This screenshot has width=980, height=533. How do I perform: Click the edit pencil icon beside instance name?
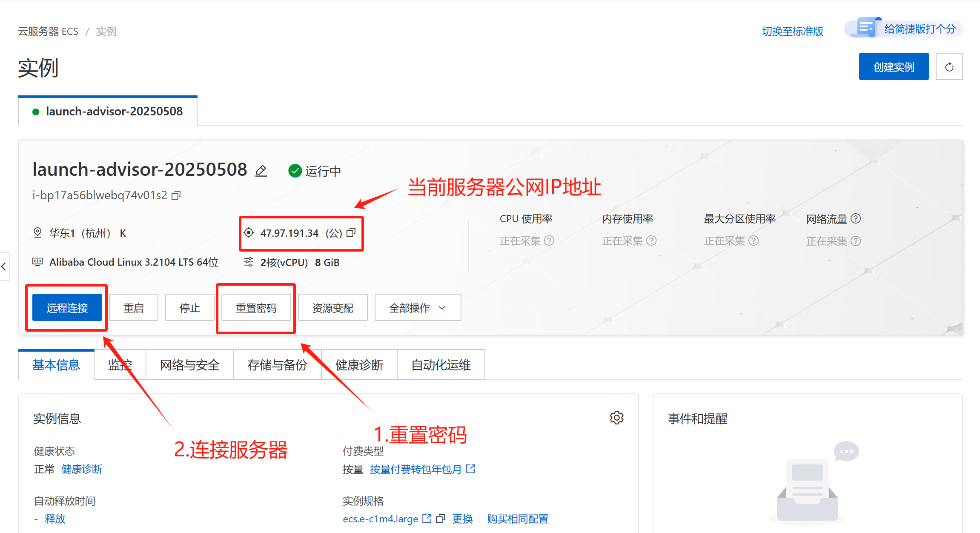click(261, 171)
